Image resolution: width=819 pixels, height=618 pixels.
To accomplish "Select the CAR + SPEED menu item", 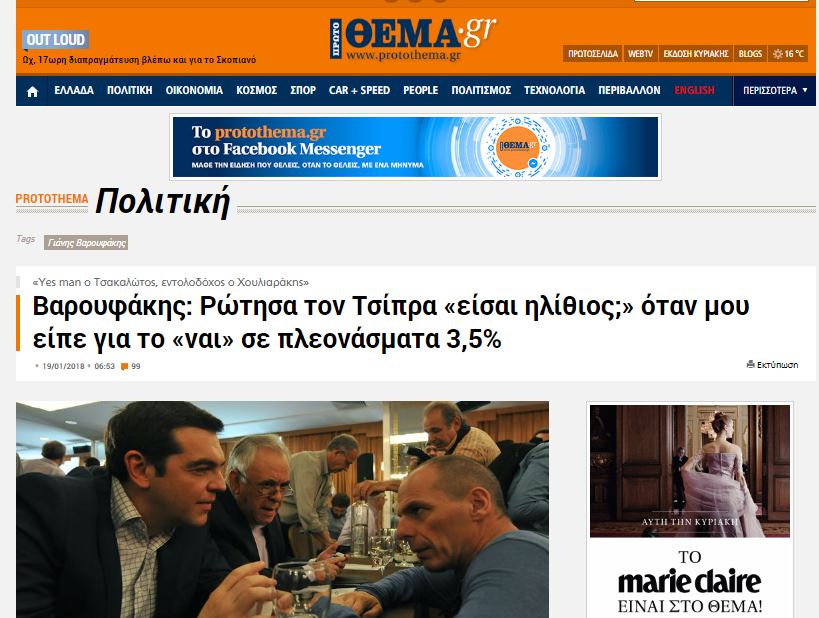I will point(359,90).
